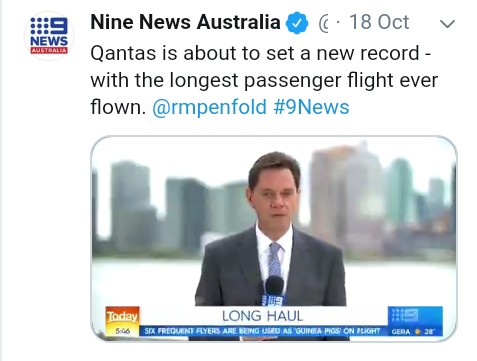The height and width of the screenshot is (361, 477).
Task: Click the sun weather icon beside 28°
Action: point(417,332)
